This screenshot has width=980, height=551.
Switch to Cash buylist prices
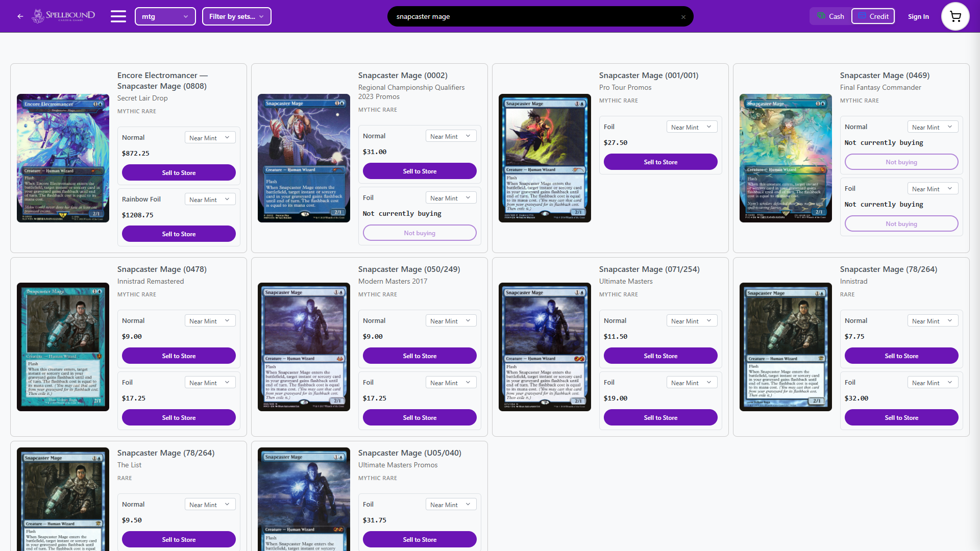[829, 16]
